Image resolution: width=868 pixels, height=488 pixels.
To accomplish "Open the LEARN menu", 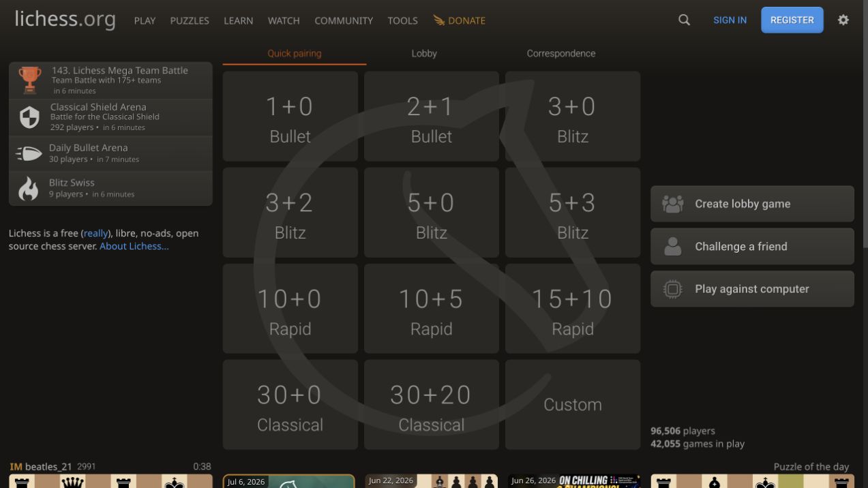I will 238,20.
